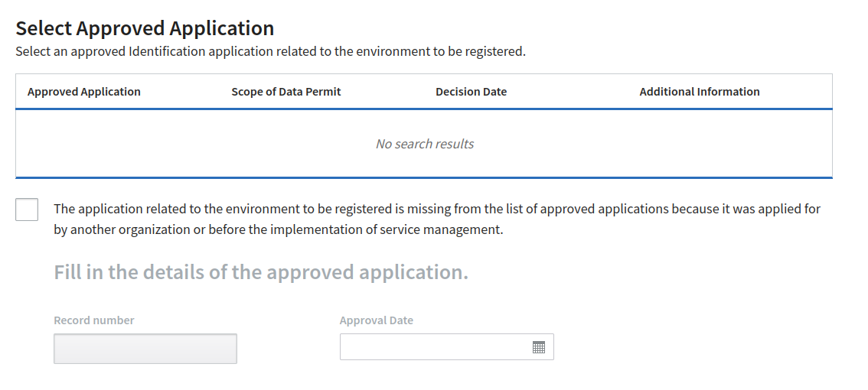Click the 'Select Approved Application' heading

point(145,28)
